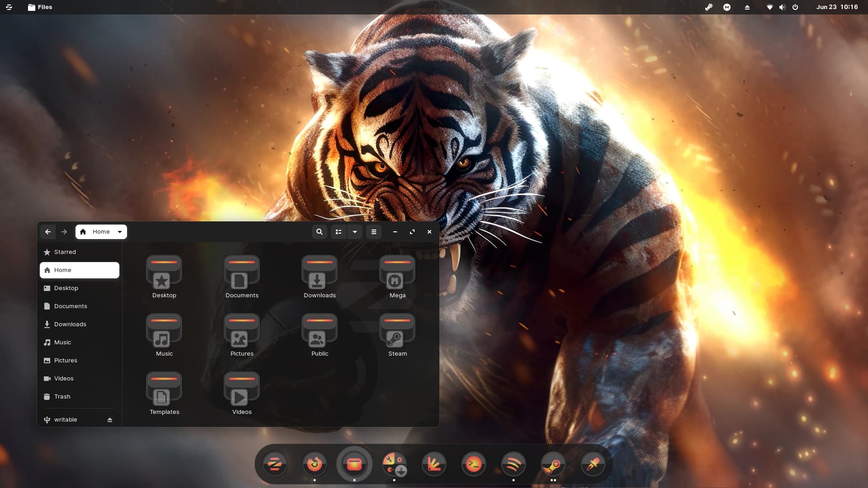Click the search magnifier in Files toolbar

320,232
